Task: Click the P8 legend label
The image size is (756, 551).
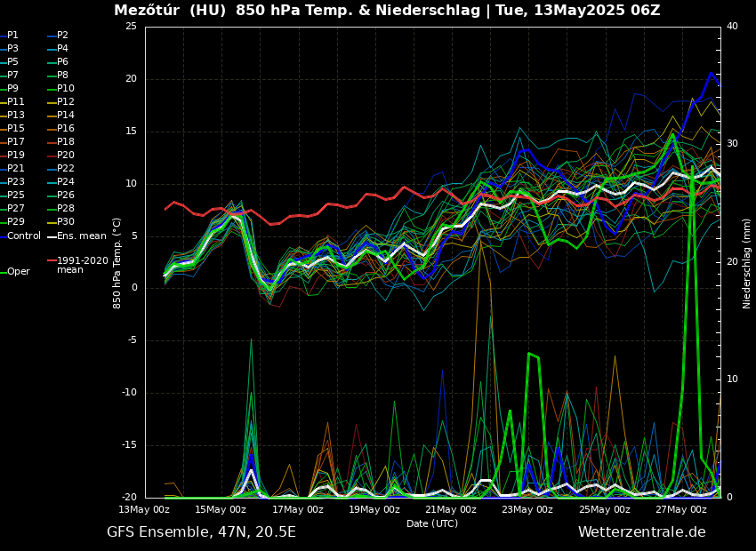Action: [x=62, y=76]
